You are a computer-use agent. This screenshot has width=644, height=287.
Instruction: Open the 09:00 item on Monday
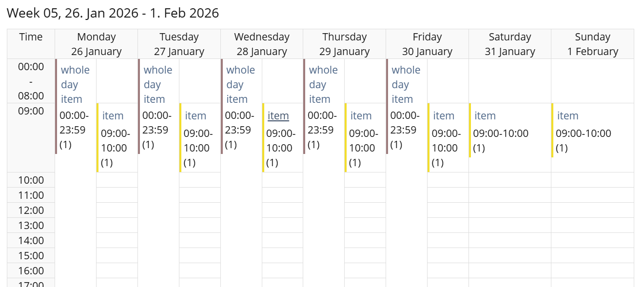(113, 116)
